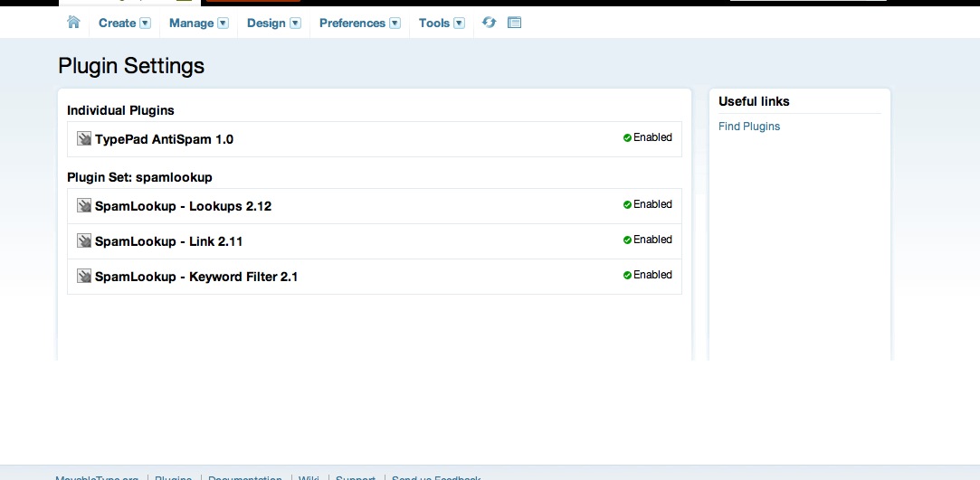The image size is (980, 480).
Task: Click Enabled status text for SpamLookup Lookups
Action: pyautogui.click(x=652, y=204)
